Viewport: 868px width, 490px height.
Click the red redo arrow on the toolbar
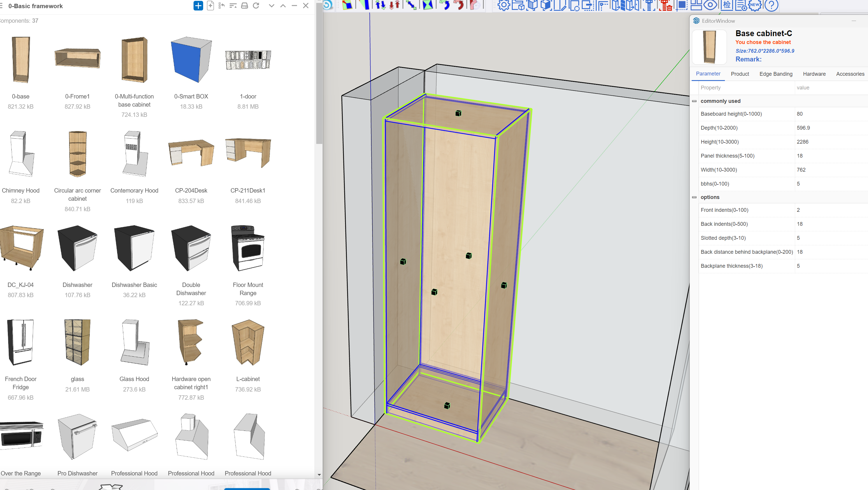458,5
